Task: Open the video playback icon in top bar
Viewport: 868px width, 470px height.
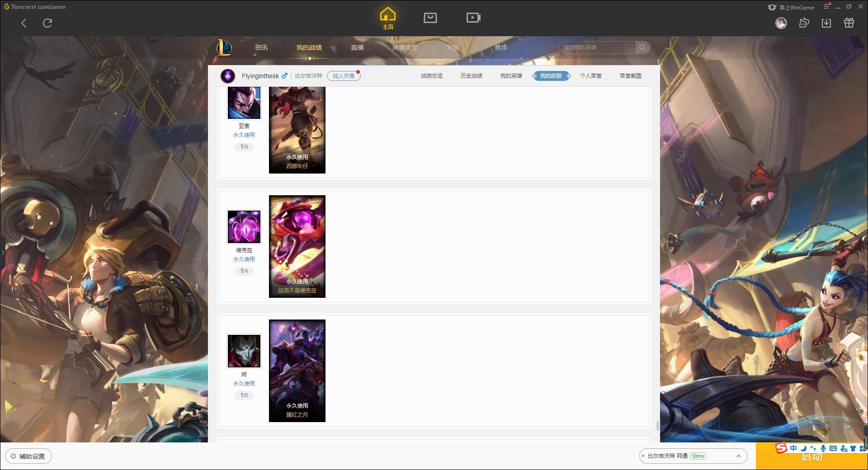Action: 473,18
